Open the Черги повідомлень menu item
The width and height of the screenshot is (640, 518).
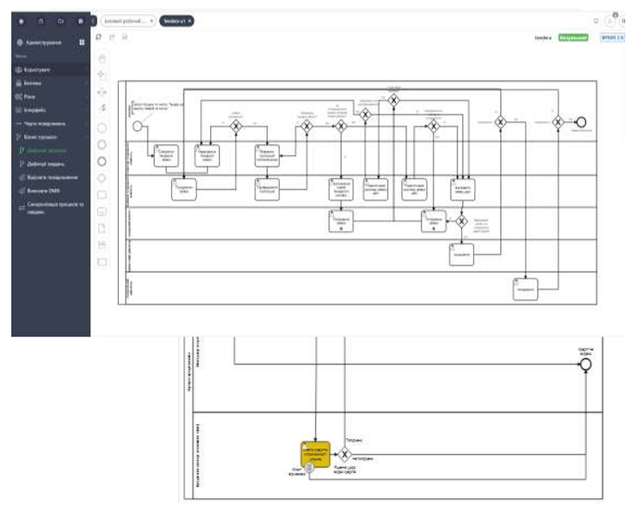click(x=51, y=124)
